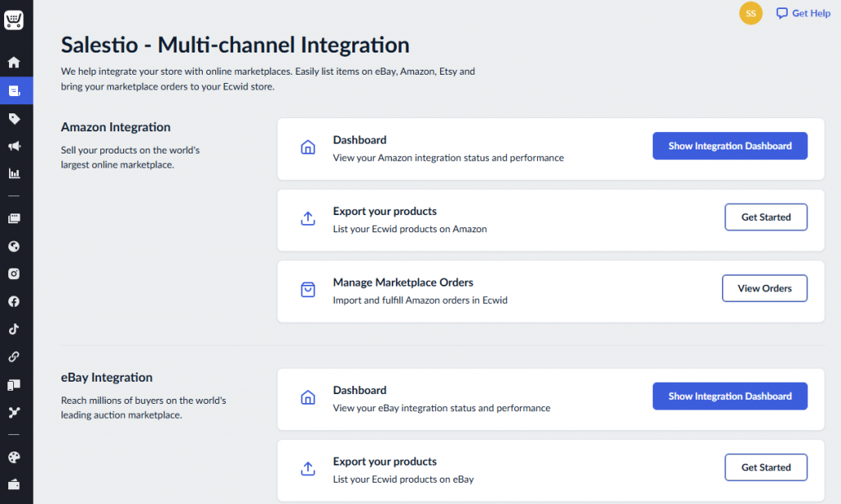This screenshot has width=841, height=504.
Task: Open the Design palette icon in sidebar
Action: 14,457
